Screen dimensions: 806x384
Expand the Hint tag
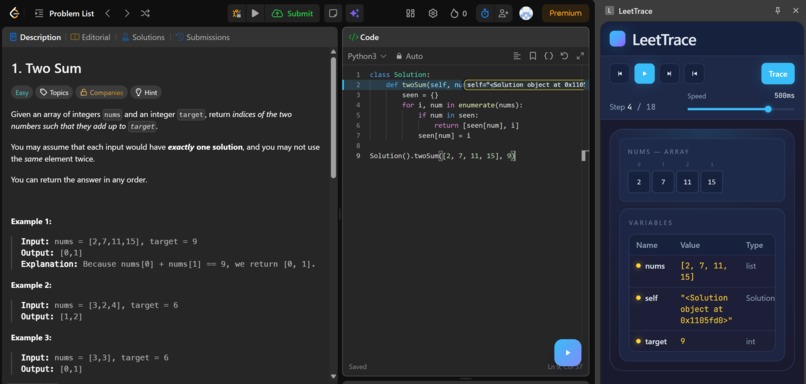146,93
